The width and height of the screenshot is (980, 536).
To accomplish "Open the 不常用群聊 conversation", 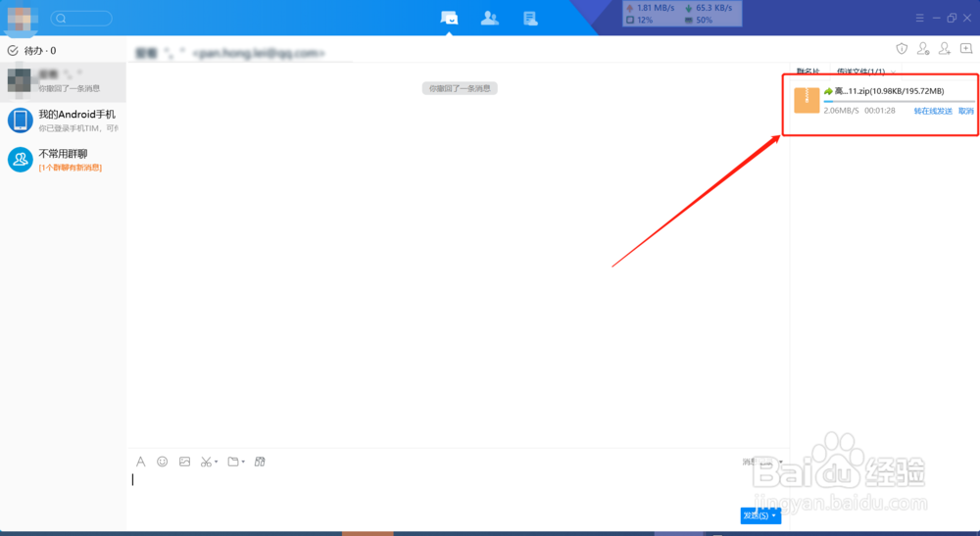I will (63, 160).
